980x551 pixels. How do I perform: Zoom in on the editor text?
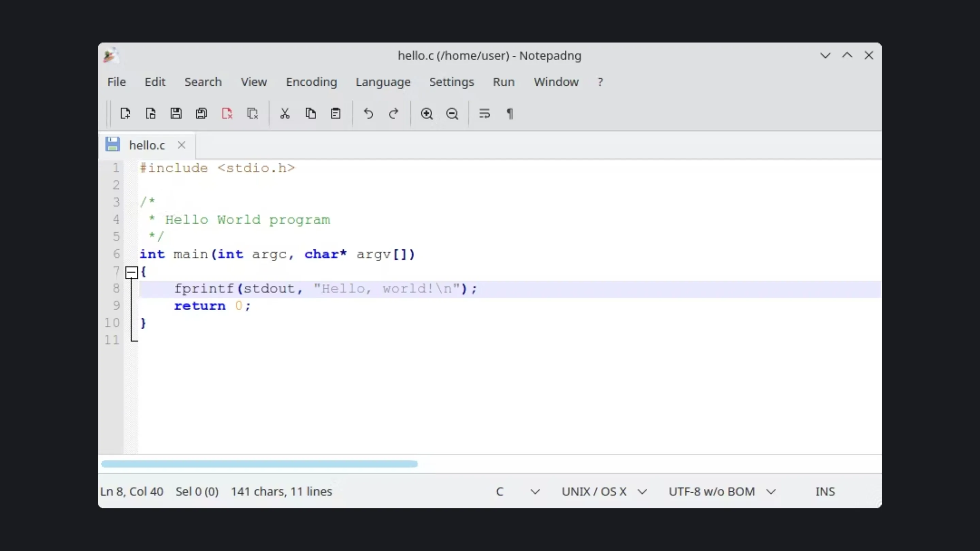click(x=426, y=113)
